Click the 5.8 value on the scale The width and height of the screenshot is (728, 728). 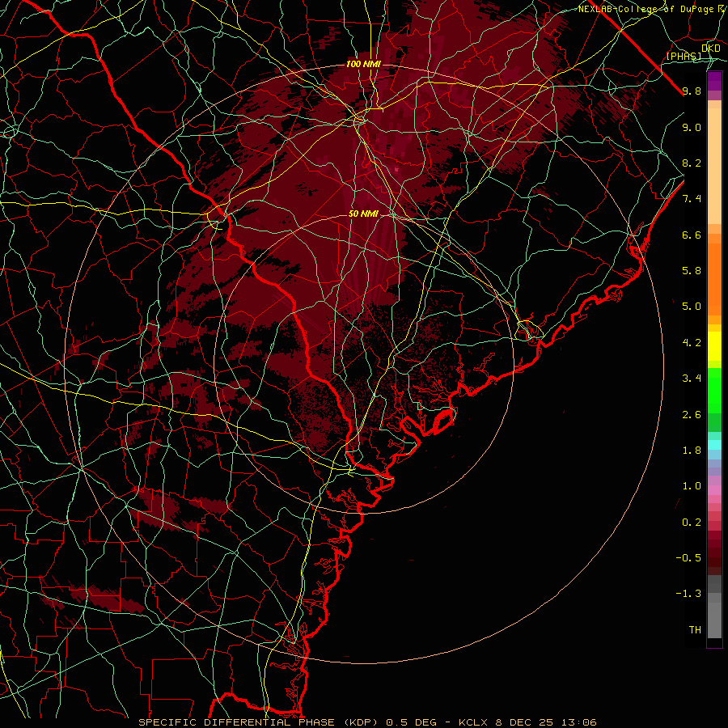[692, 271]
